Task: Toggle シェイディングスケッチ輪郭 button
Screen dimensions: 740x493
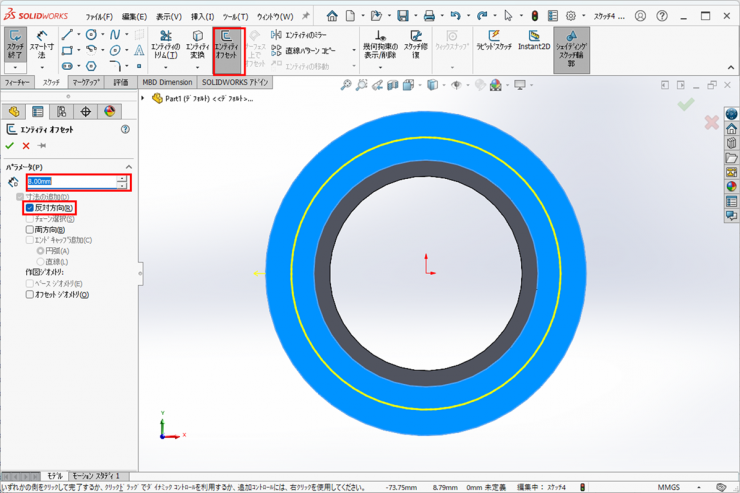Action: pos(571,45)
